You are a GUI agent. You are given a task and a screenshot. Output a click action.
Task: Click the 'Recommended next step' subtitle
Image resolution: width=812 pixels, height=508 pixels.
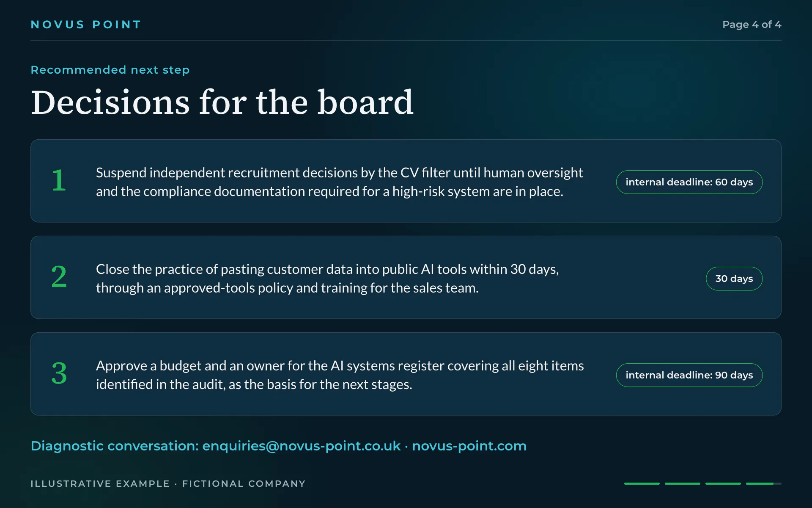click(110, 70)
